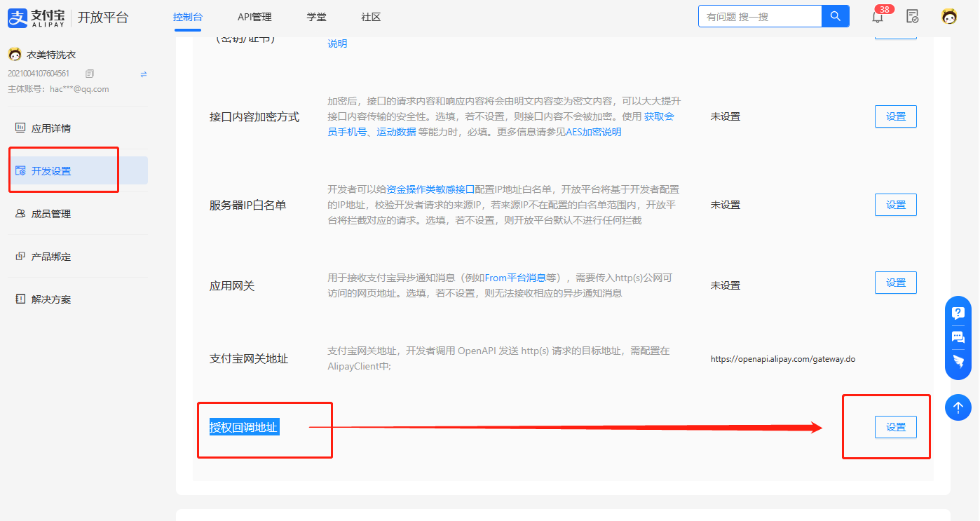Open 产品绑定 sidebar item

click(x=50, y=257)
